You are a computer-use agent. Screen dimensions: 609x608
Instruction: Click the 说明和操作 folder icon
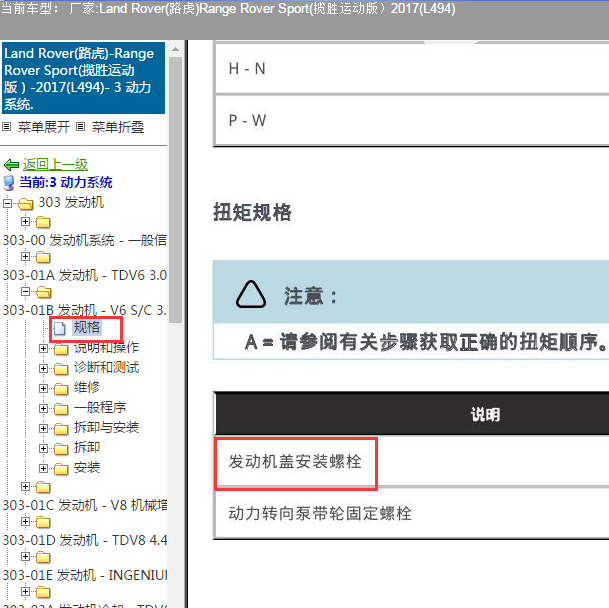click(x=61, y=349)
